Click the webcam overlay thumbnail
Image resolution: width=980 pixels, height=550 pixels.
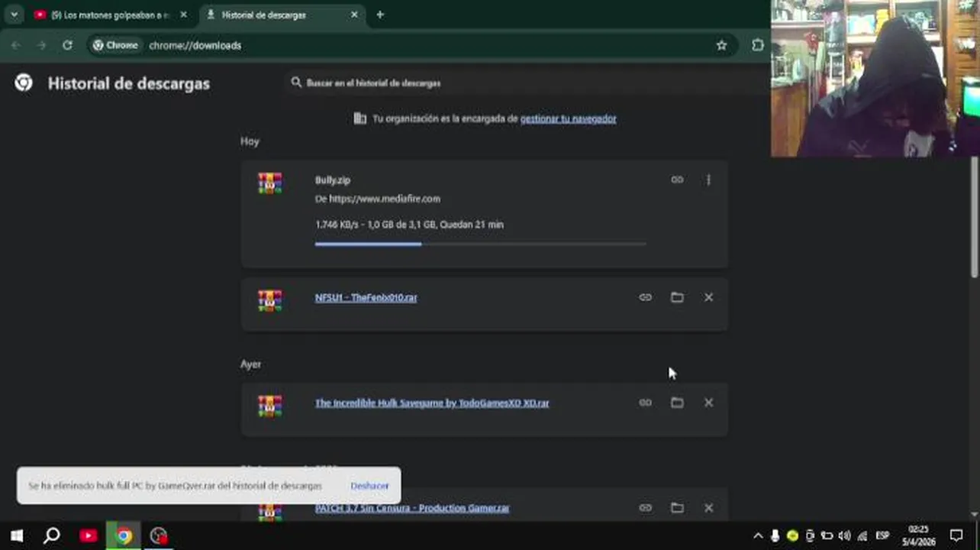pyautogui.click(x=875, y=78)
